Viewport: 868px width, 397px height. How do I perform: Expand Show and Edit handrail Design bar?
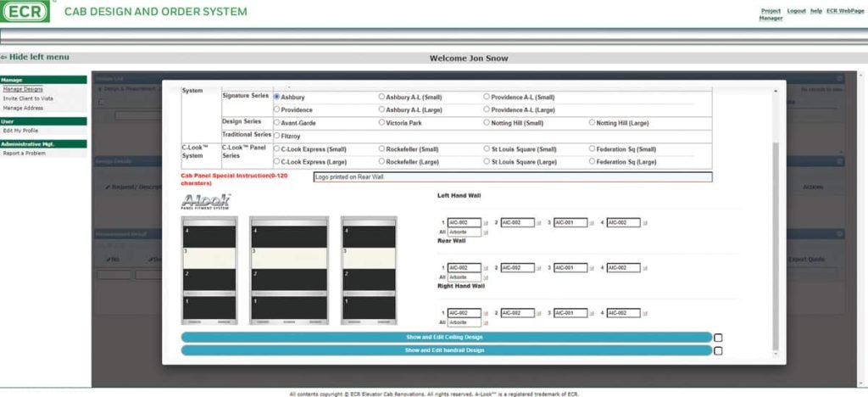pyautogui.click(x=446, y=350)
